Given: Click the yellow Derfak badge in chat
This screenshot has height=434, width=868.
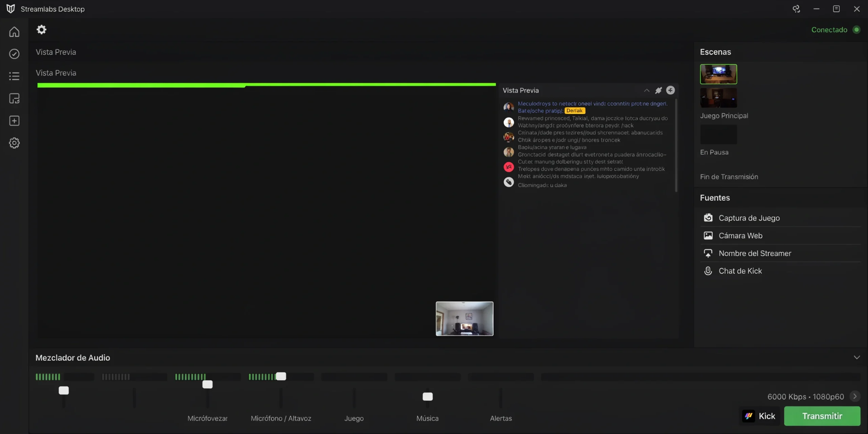Looking at the screenshot, I should [575, 111].
